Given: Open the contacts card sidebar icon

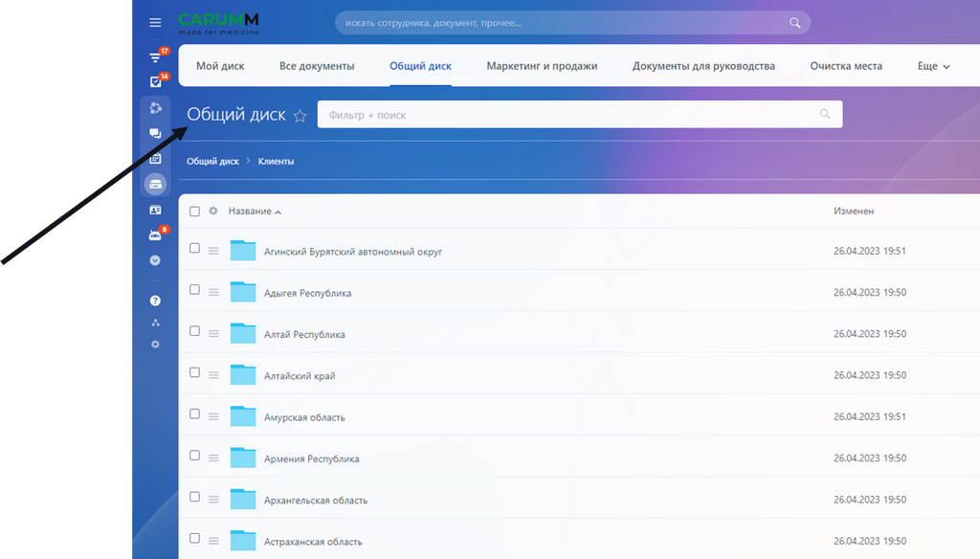Looking at the screenshot, I should [x=156, y=210].
